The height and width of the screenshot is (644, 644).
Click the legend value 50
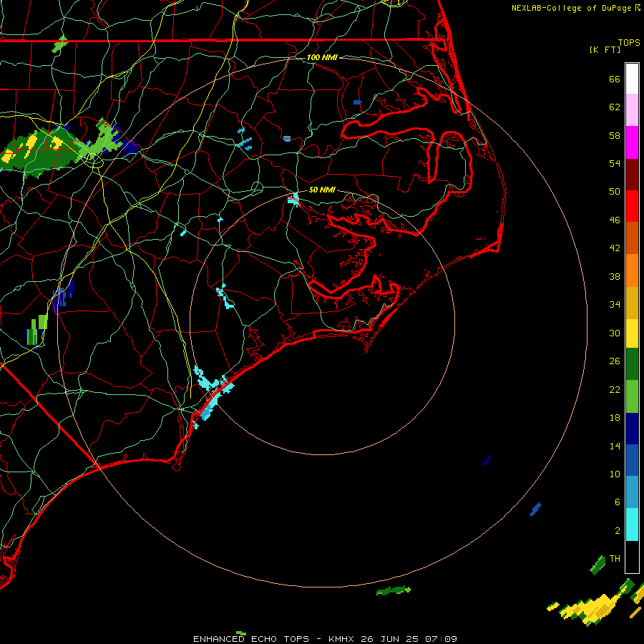(x=615, y=192)
